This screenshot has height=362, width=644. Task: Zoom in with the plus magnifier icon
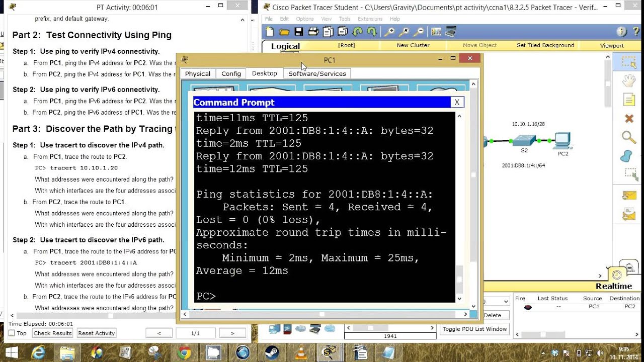click(x=389, y=32)
